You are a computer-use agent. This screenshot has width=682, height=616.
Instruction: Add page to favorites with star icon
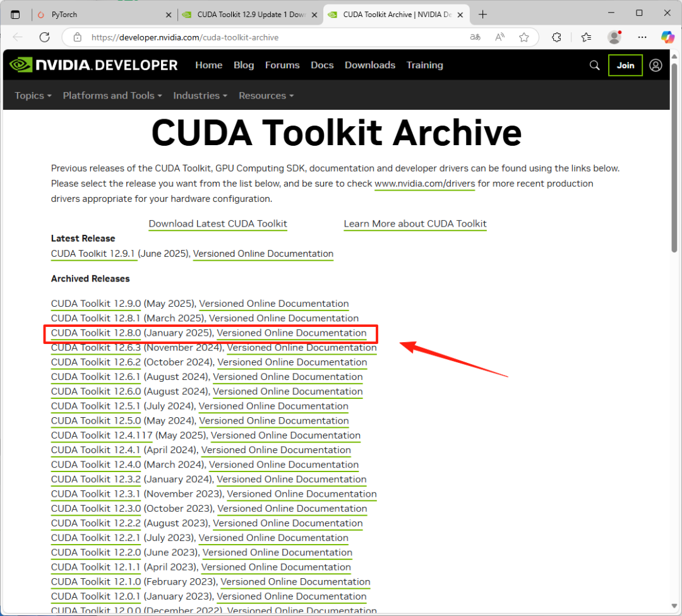[x=523, y=37]
